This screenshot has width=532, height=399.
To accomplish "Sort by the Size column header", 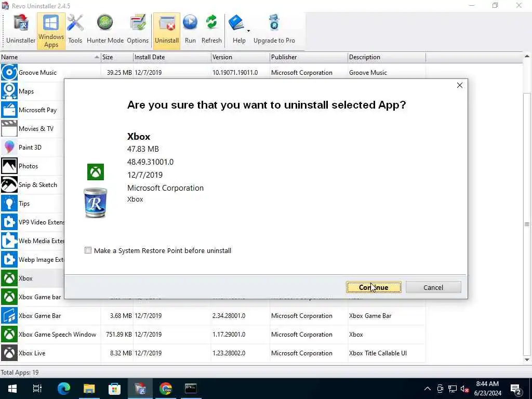I will [117, 57].
